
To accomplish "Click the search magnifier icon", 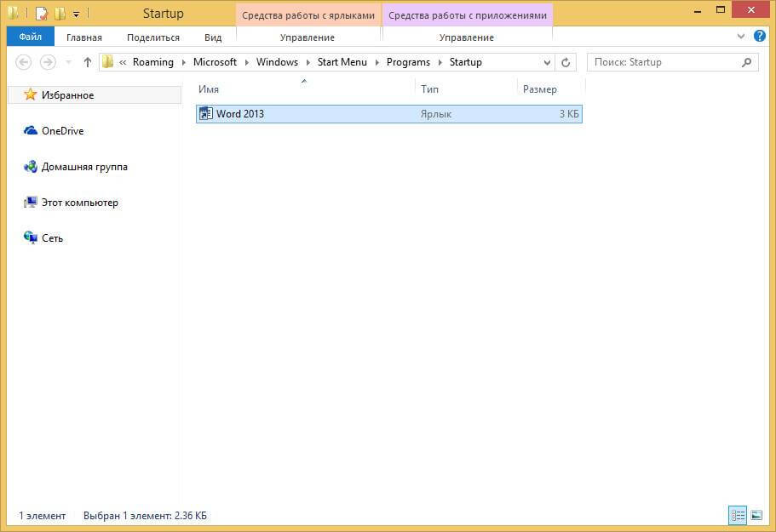I will [747, 62].
